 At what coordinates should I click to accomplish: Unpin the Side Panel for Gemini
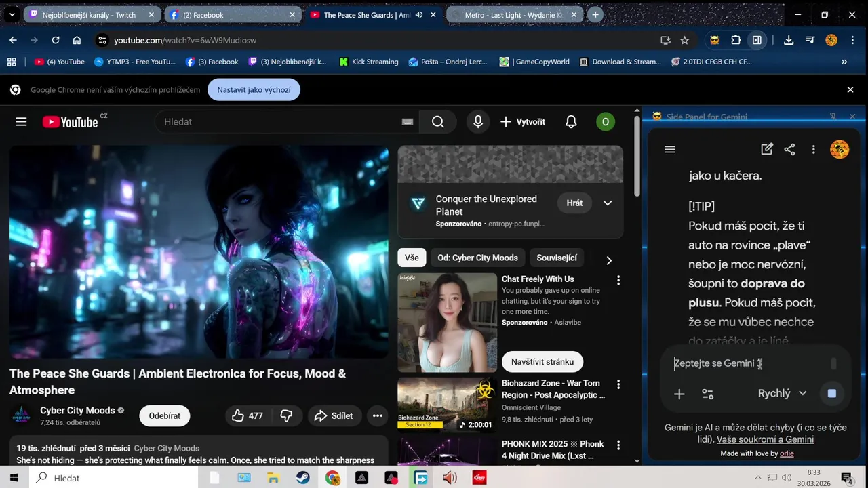tap(833, 117)
